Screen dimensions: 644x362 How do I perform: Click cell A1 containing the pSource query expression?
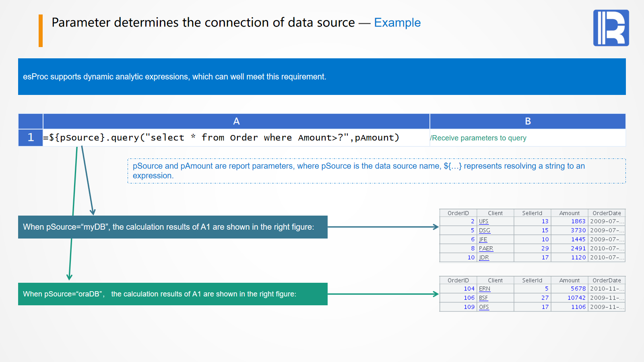(x=221, y=138)
